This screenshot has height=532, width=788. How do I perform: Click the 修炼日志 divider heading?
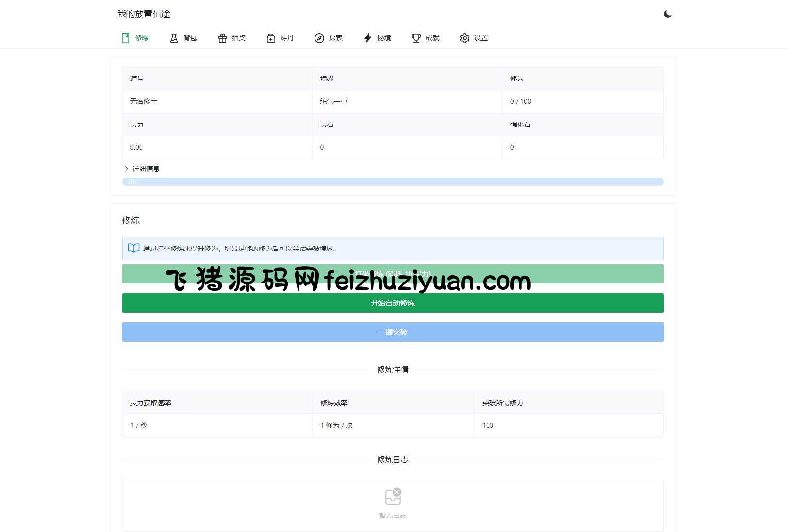click(393, 459)
